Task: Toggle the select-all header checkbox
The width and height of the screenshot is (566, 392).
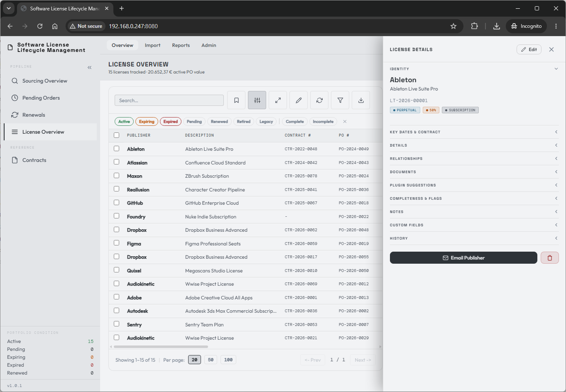Action: (117, 135)
